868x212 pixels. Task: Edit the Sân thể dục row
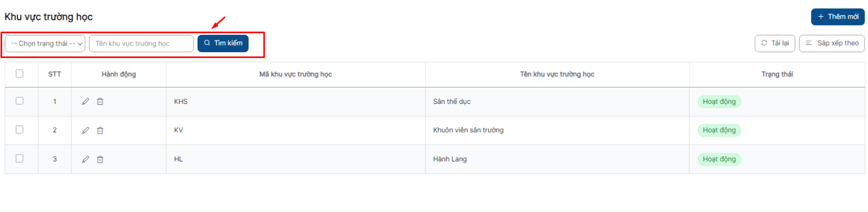85,102
